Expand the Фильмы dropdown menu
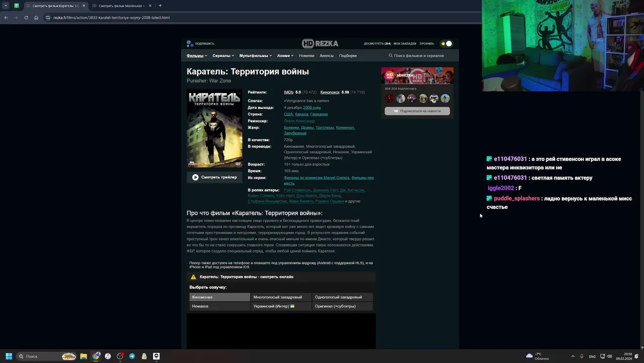The width and height of the screenshot is (644, 363). coord(197,55)
